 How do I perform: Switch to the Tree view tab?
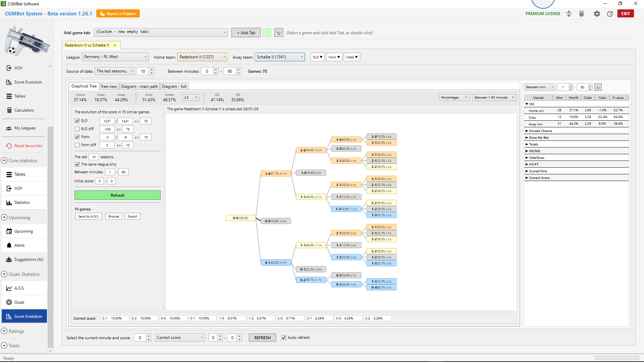click(x=109, y=86)
